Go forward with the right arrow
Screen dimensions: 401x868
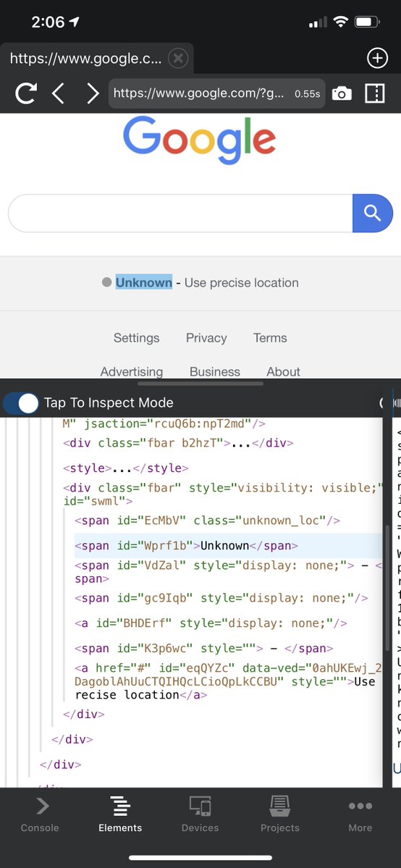point(93,93)
